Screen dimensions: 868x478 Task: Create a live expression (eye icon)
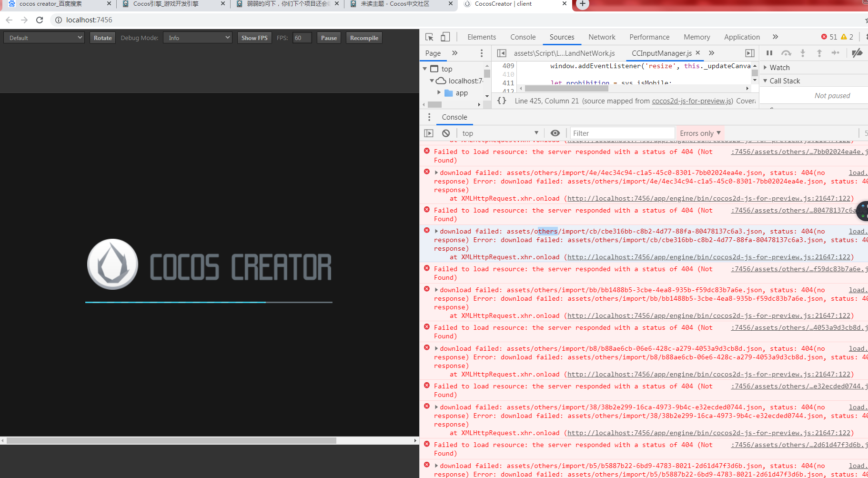tap(555, 133)
